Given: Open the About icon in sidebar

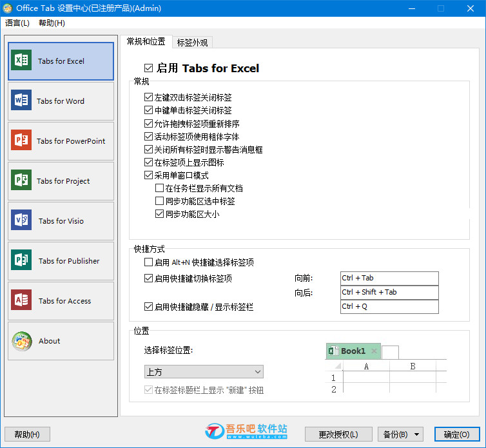Looking at the screenshot, I should coord(22,342).
